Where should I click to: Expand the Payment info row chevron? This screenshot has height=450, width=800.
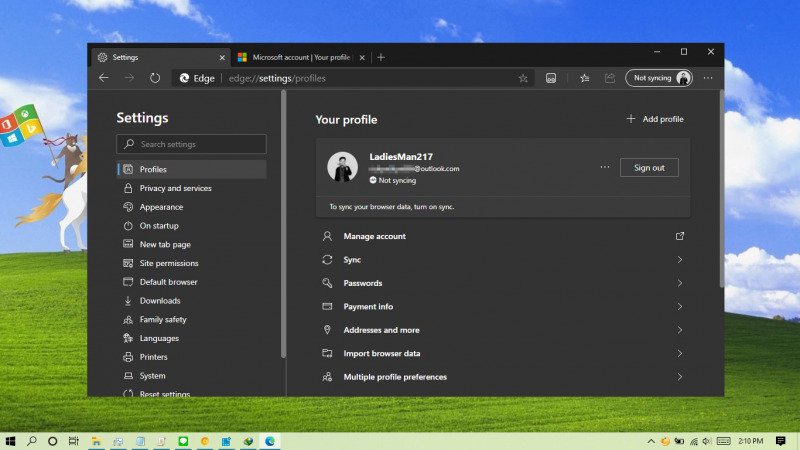[680, 307]
